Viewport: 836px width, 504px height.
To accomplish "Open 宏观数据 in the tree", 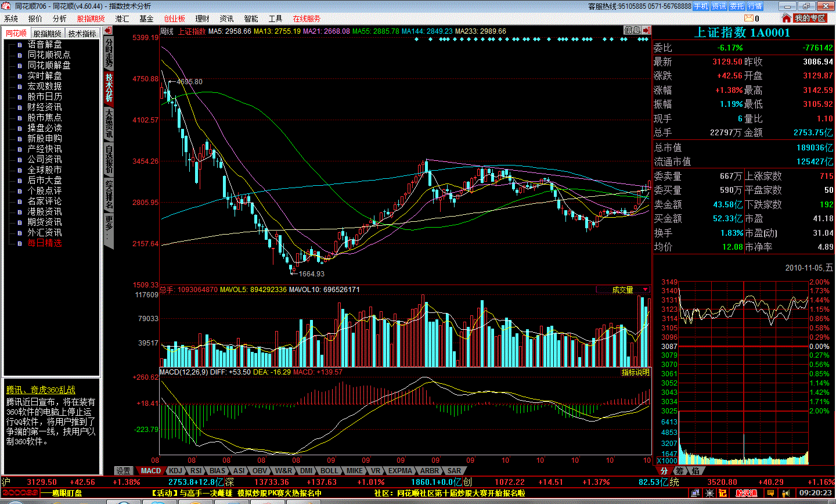I will 45,86.
